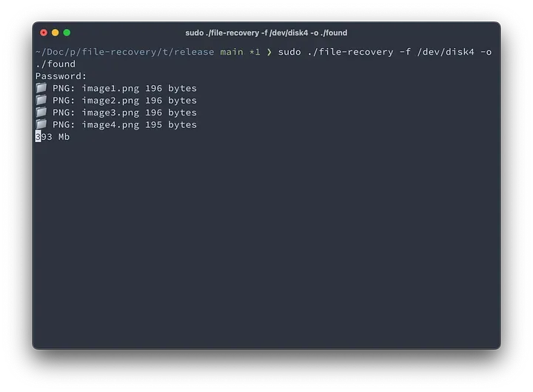The image size is (533, 392).
Task: Minimize the terminal using the yellow button
Action: click(56, 33)
